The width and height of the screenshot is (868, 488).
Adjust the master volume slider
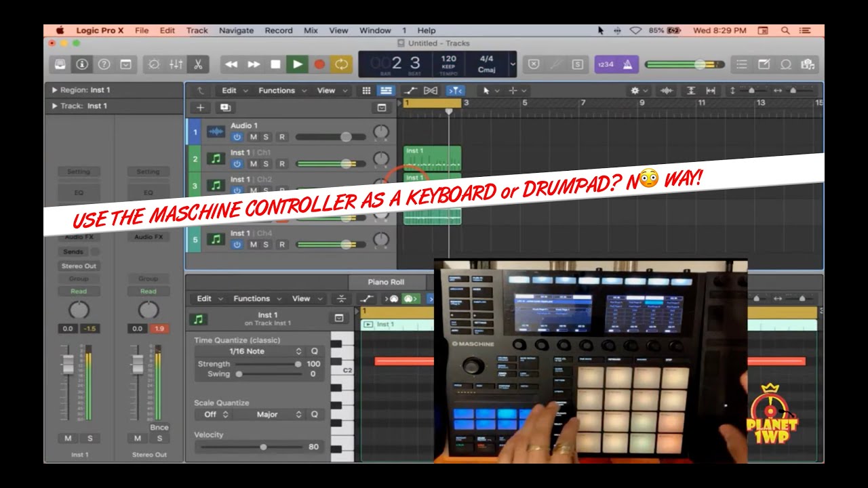[685, 64]
